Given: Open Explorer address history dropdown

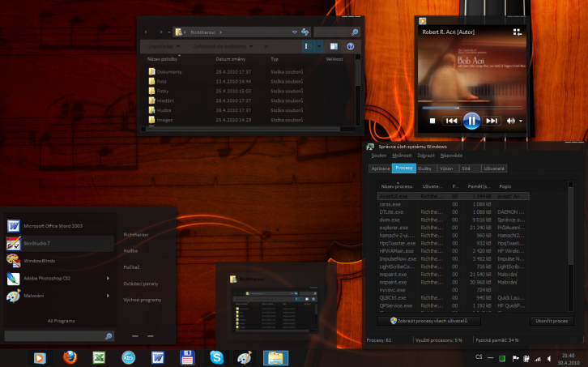Looking at the screenshot, I should (294, 32).
